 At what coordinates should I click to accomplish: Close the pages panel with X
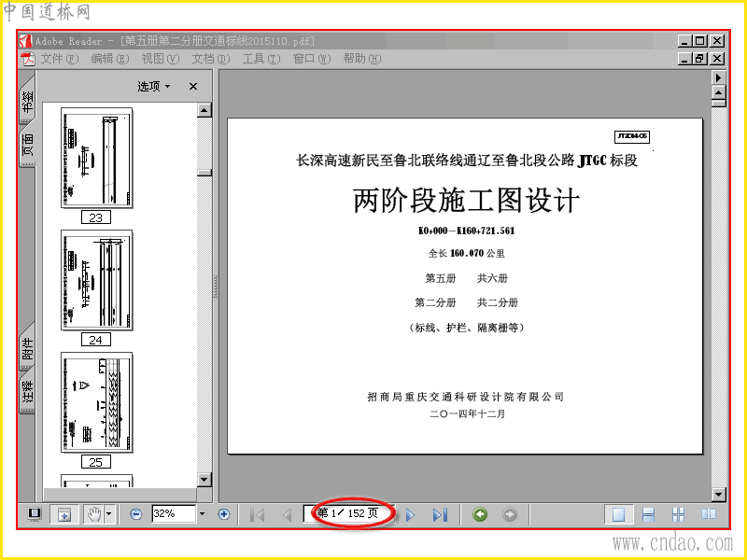pos(193,86)
